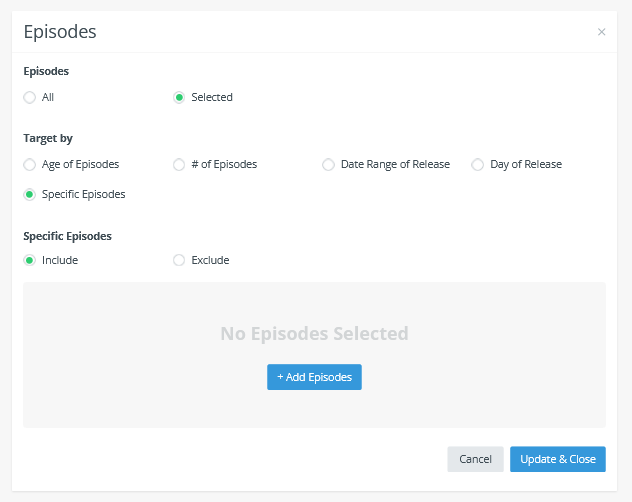Choose Day of Release targeting
This screenshot has height=502, width=632.
[x=478, y=164]
